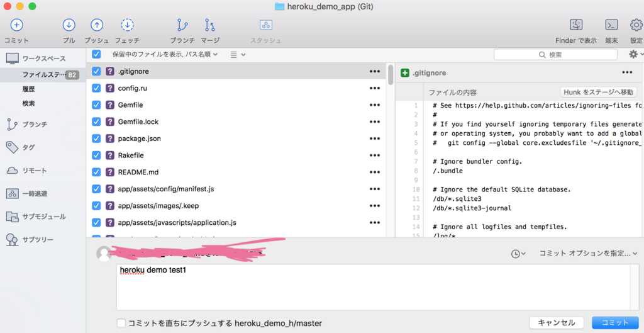Uncheck the Gemfile checkbox
The image size is (644, 333).
pos(96,105)
